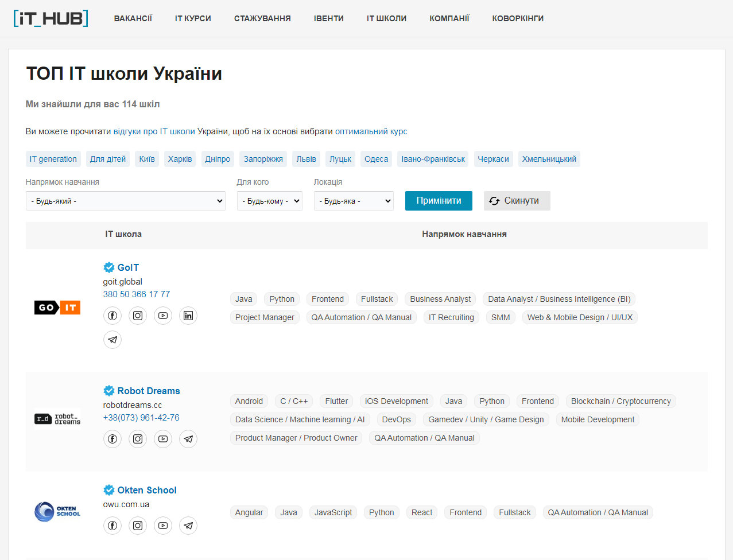Open the Robot Dreams school link
This screenshot has height=560, width=733.
(x=148, y=391)
